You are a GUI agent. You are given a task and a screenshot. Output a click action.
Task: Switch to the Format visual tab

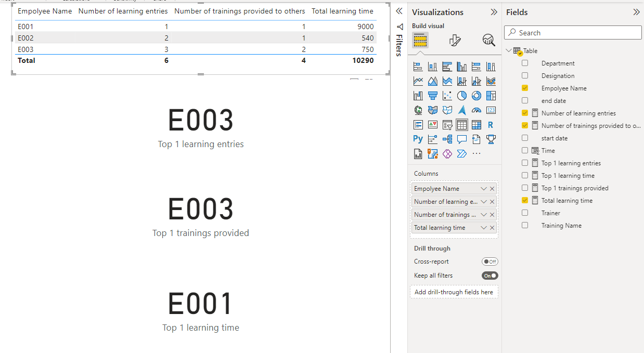[x=455, y=40]
